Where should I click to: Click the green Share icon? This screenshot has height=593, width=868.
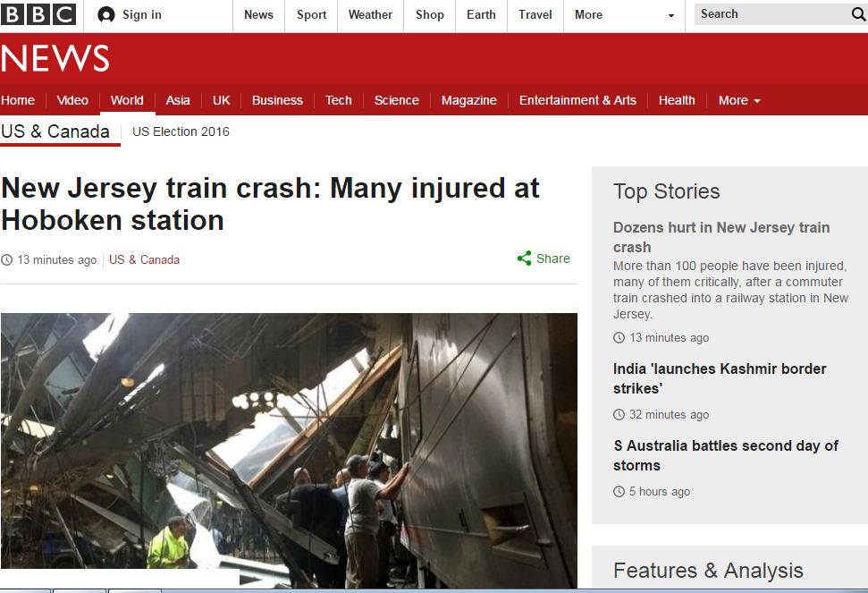(x=524, y=258)
